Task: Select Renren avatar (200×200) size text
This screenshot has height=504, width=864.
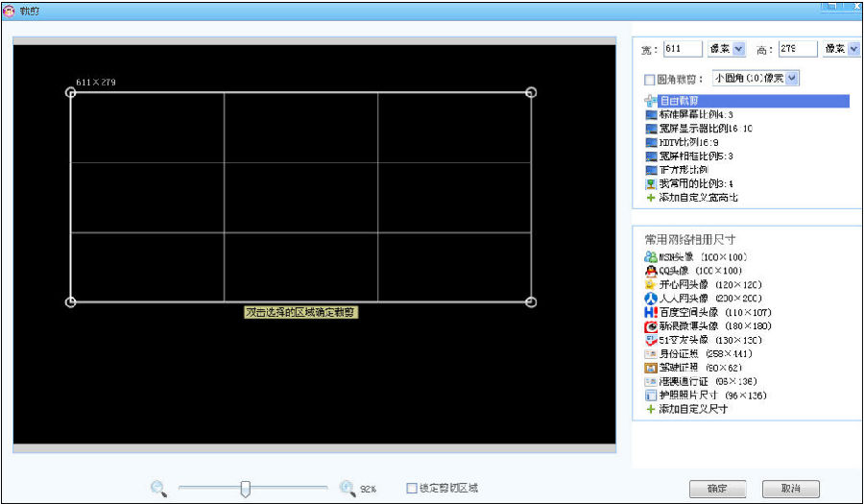Action: tap(710, 299)
